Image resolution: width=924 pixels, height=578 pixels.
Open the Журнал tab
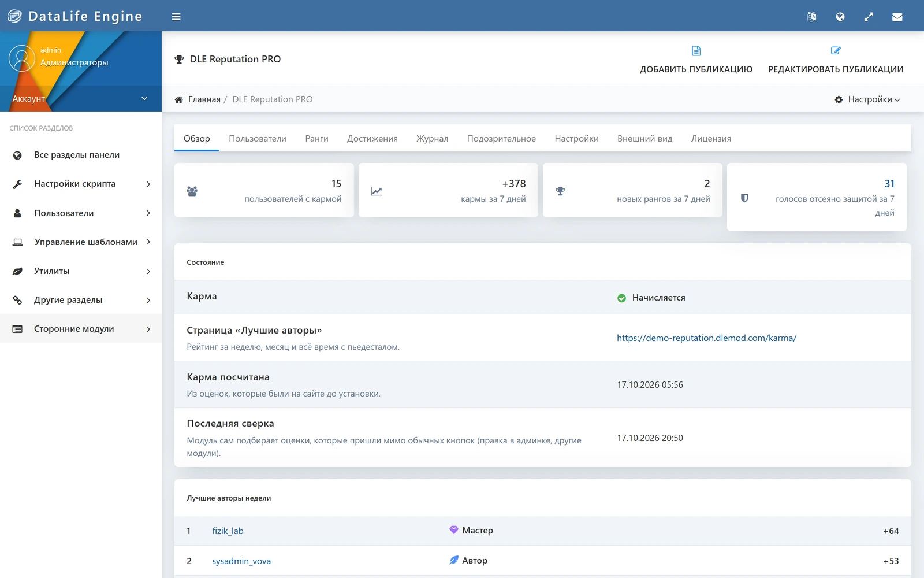click(433, 139)
